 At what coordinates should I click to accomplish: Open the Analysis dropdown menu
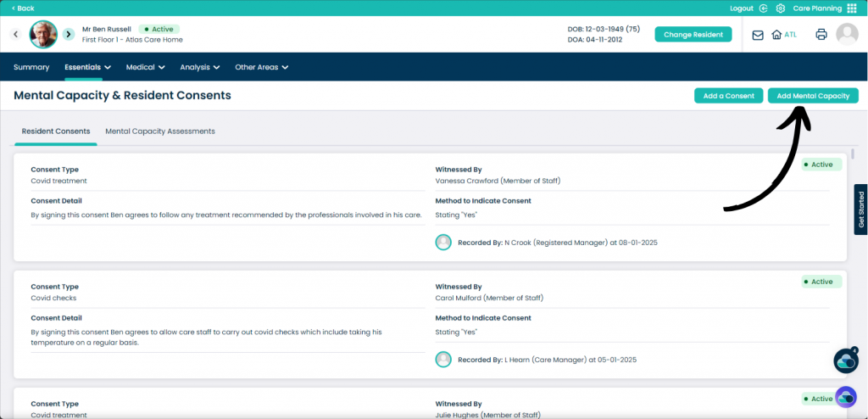[200, 67]
